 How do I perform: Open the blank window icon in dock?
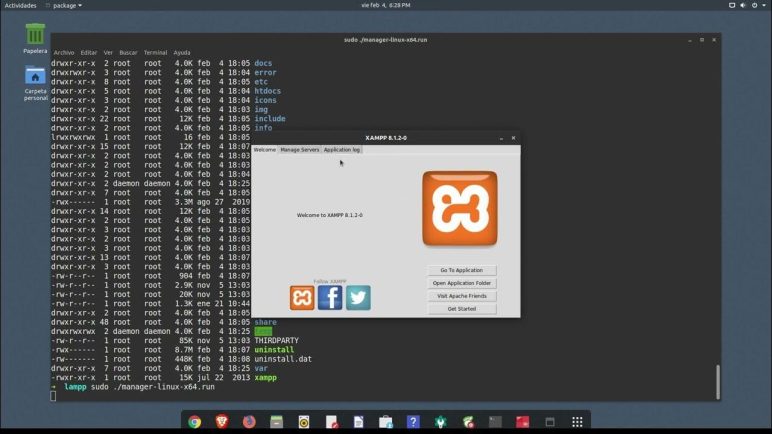point(550,422)
